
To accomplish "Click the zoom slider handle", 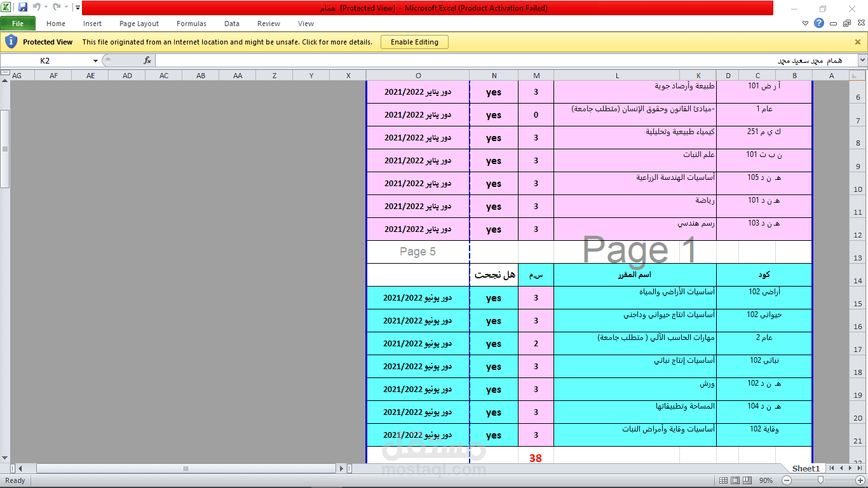I will click(820, 480).
